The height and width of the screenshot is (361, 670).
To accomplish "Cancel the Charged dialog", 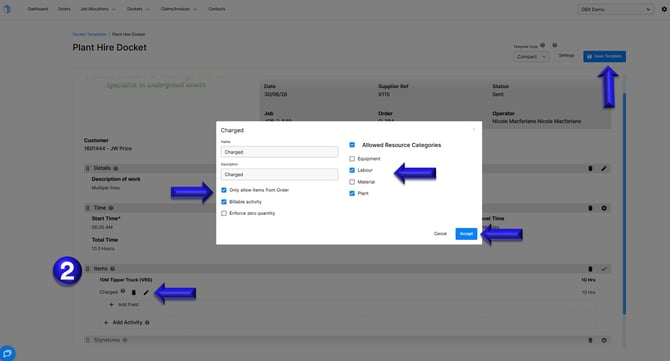I will [x=440, y=234].
